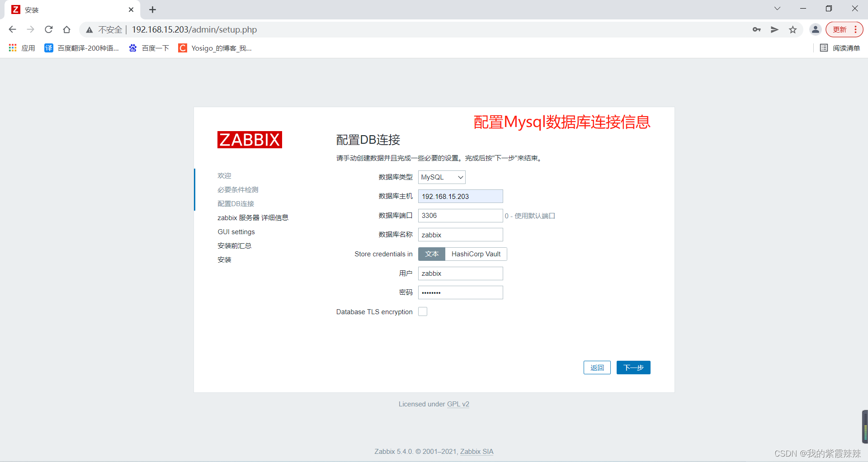Open a new browser tab

pyautogui.click(x=152, y=9)
